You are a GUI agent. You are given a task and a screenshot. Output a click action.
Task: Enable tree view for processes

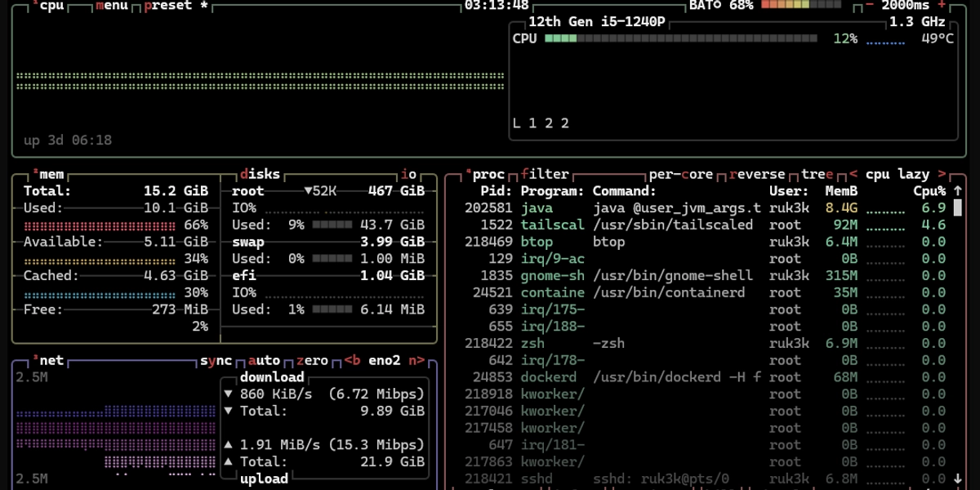[817, 174]
